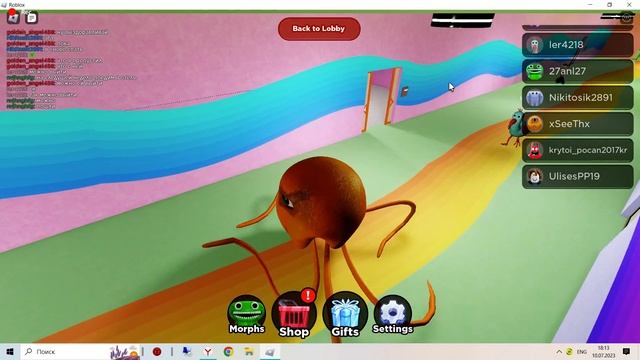Click krytoi_pocan2017kr's red avatar thumbnail
The height and width of the screenshot is (360, 640).
[534, 151]
